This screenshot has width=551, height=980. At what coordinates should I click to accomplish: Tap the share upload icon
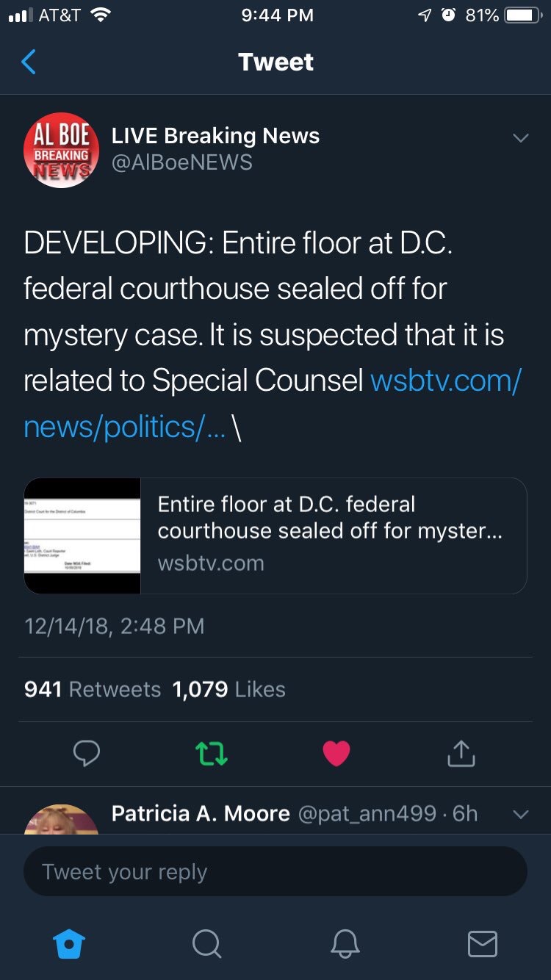pyautogui.click(x=461, y=753)
